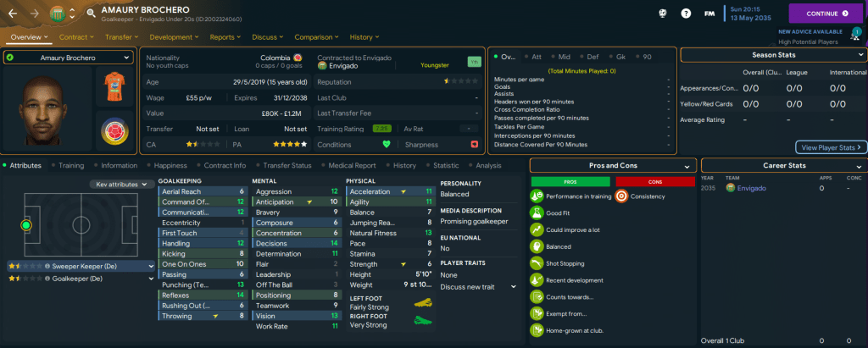Viewport: 868px width, 348px height.
Task: Click View Player Stats button
Action: (x=831, y=147)
